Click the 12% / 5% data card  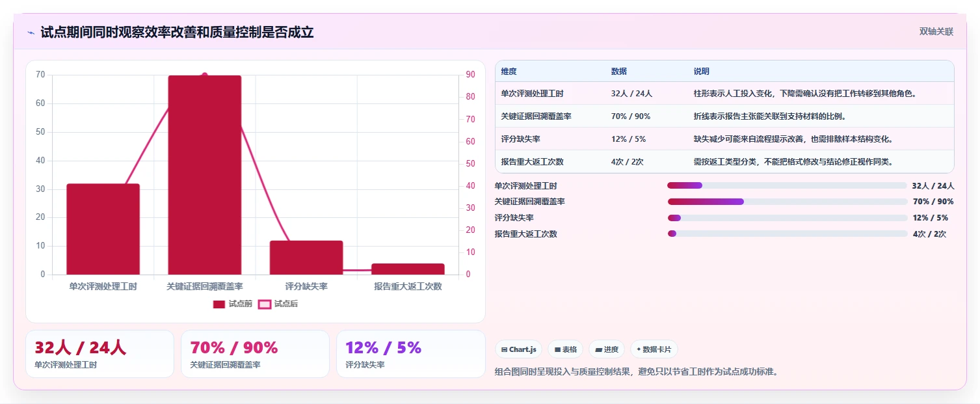coord(411,354)
